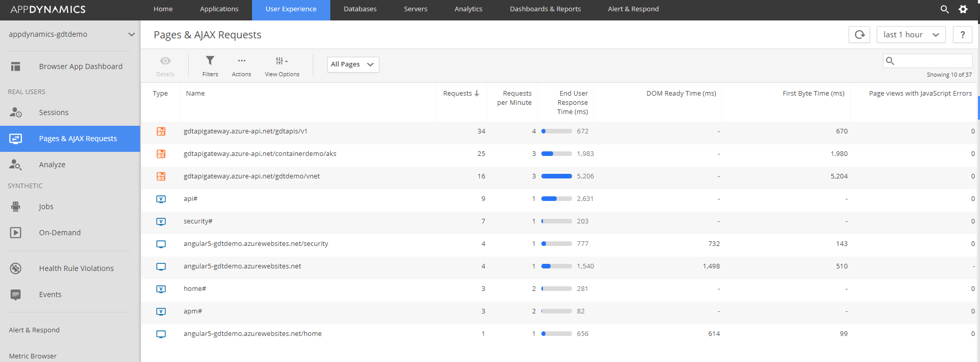Click the Analyze sidebar icon
The image size is (980, 362).
[x=16, y=165]
